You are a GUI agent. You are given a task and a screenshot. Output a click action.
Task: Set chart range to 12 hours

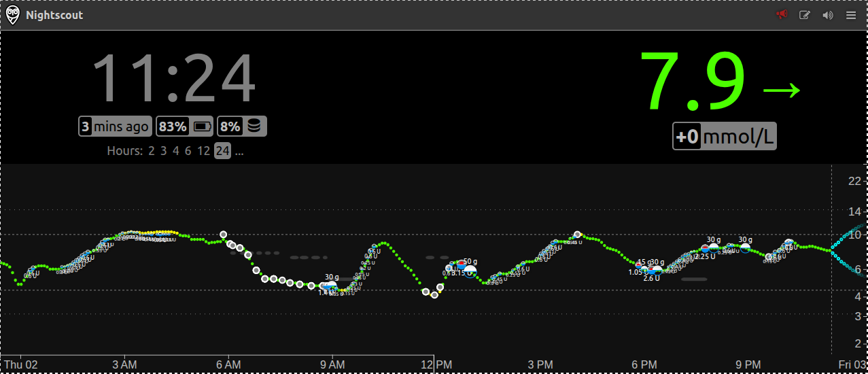[203, 151]
